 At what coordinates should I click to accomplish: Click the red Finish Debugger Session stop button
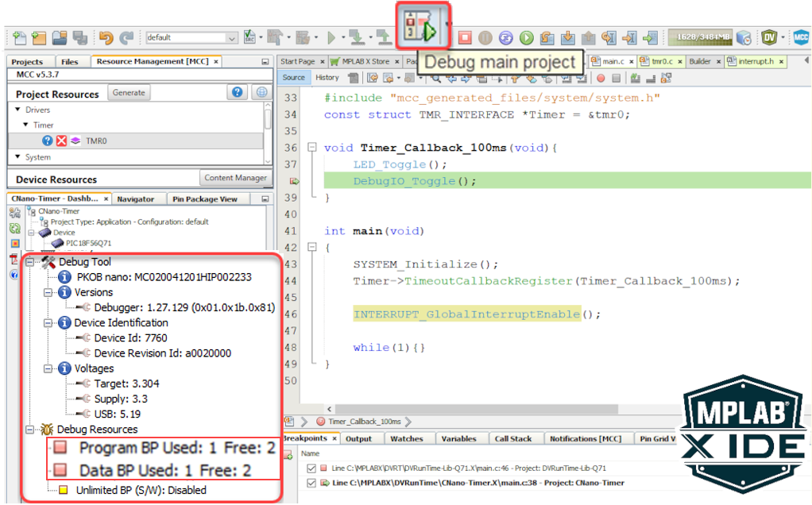(465, 37)
